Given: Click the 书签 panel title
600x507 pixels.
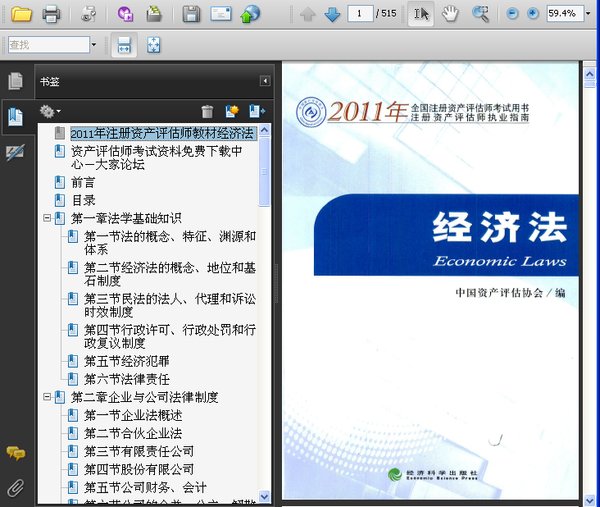Looking at the screenshot, I should 50,82.
